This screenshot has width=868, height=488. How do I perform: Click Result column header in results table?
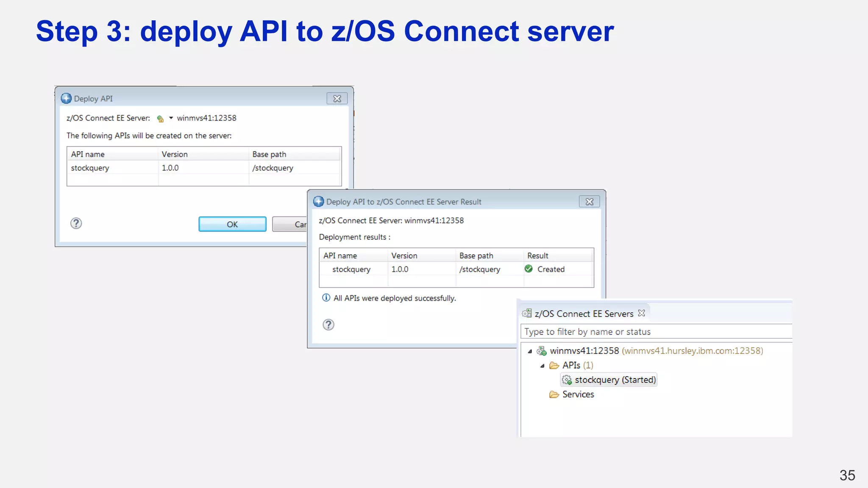tap(558, 255)
